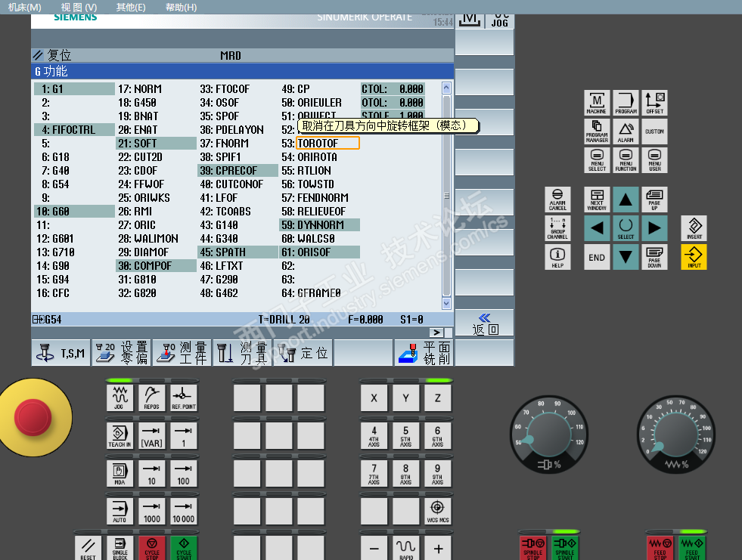Open the OFFSET key
This screenshot has height=560, width=742.
click(654, 103)
